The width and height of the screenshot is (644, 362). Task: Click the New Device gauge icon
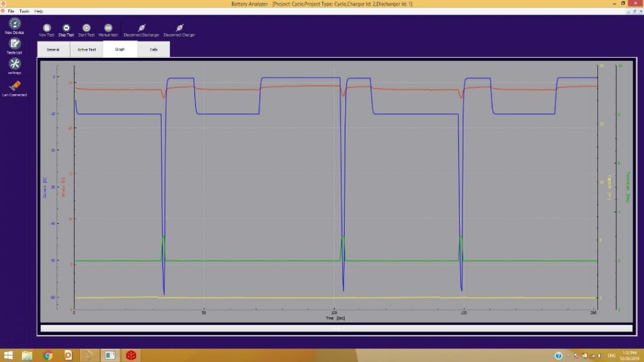coord(14,23)
